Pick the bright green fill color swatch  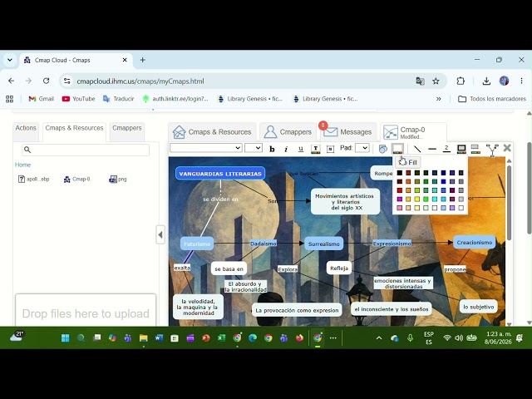[x=426, y=199]
